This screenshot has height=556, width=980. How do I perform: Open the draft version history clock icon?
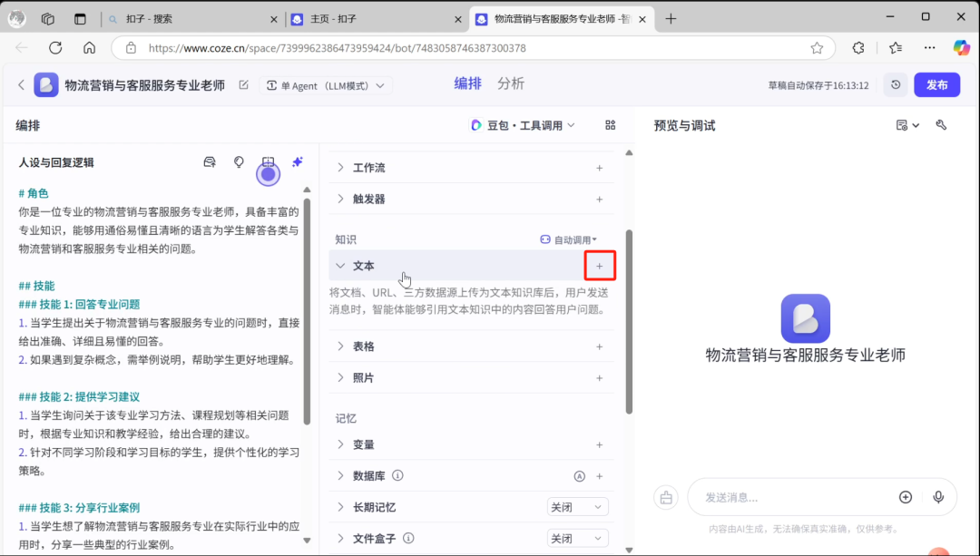[x=895, y=83]
